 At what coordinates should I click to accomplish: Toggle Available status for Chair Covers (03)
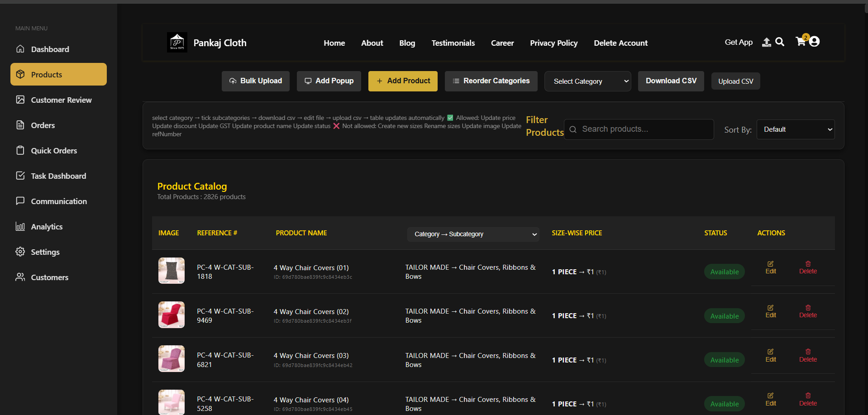[x=724, y=360]
